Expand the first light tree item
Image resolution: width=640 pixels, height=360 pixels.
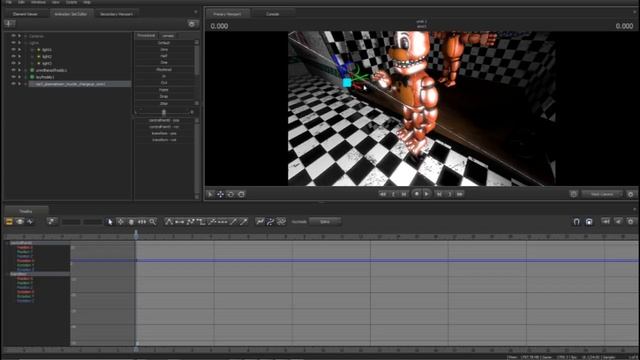32,50
